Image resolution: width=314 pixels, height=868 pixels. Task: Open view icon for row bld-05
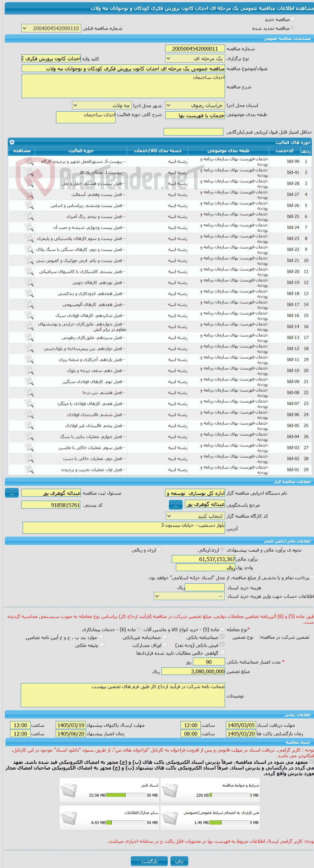coord(29,426)
